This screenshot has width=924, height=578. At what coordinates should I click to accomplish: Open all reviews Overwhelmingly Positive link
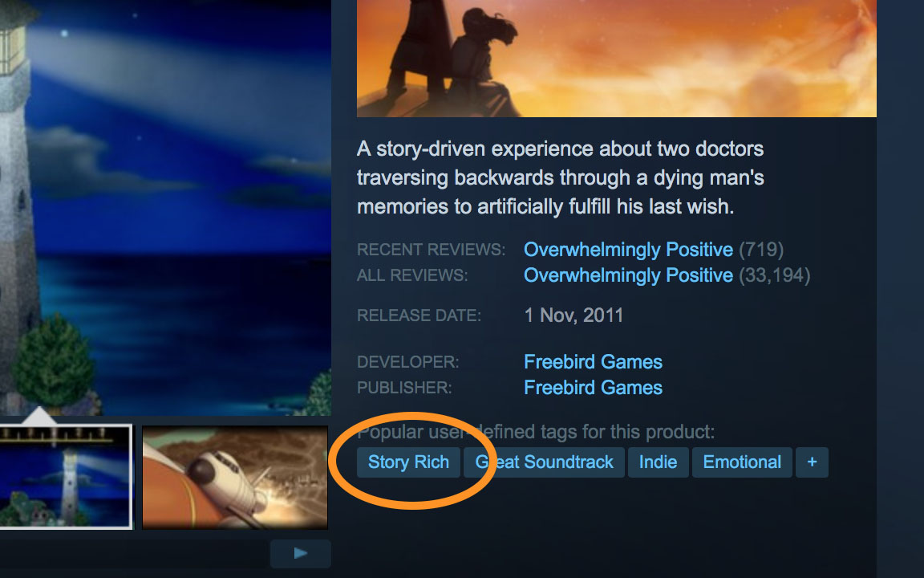coord(628,275)
